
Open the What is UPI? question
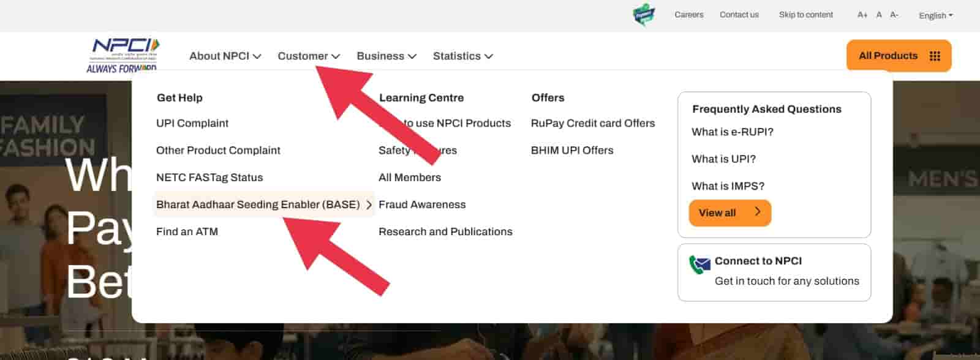tap(724, 159)
